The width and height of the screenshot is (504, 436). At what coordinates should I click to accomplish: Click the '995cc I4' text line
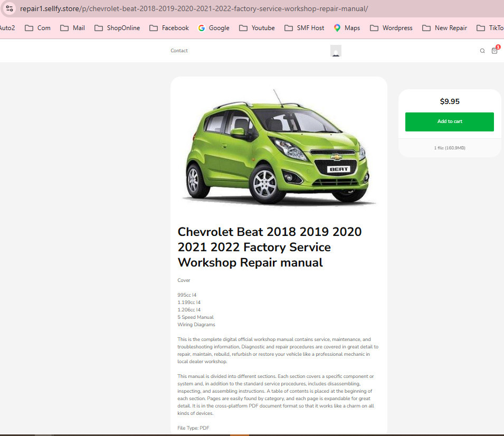187,295
